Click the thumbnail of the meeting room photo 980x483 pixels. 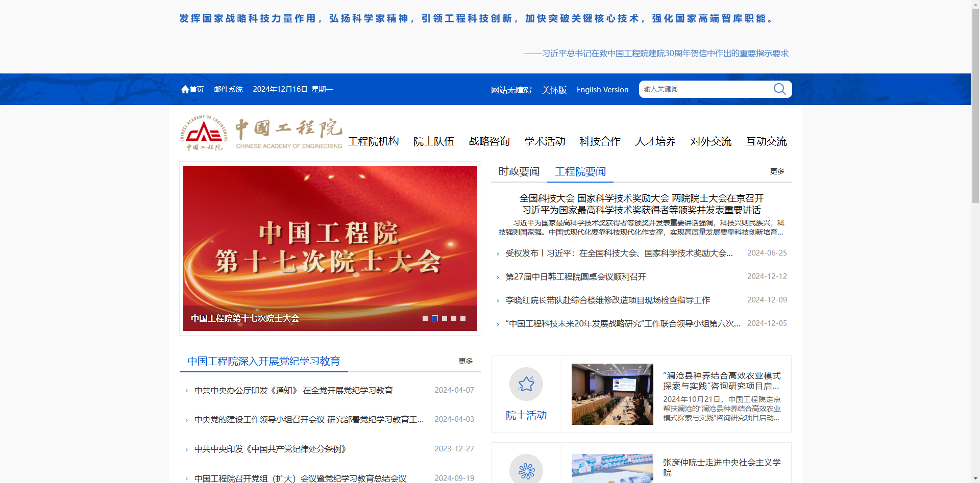pyautogui.click(x=612, y=394)
